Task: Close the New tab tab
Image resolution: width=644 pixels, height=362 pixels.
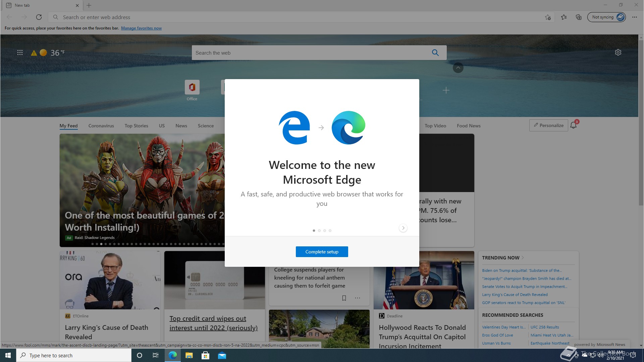Action: 77,5
